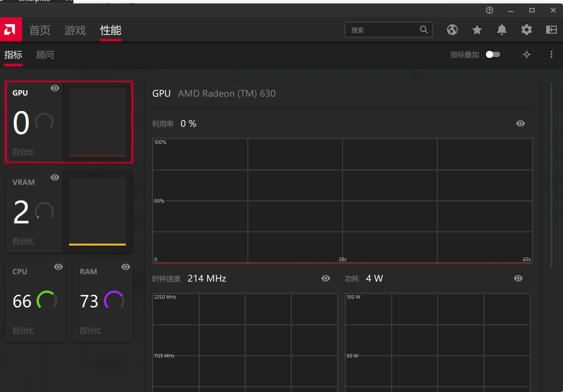Click the GPU utilization graph
This screenshot has width=563, height=392.
point(343,201)
